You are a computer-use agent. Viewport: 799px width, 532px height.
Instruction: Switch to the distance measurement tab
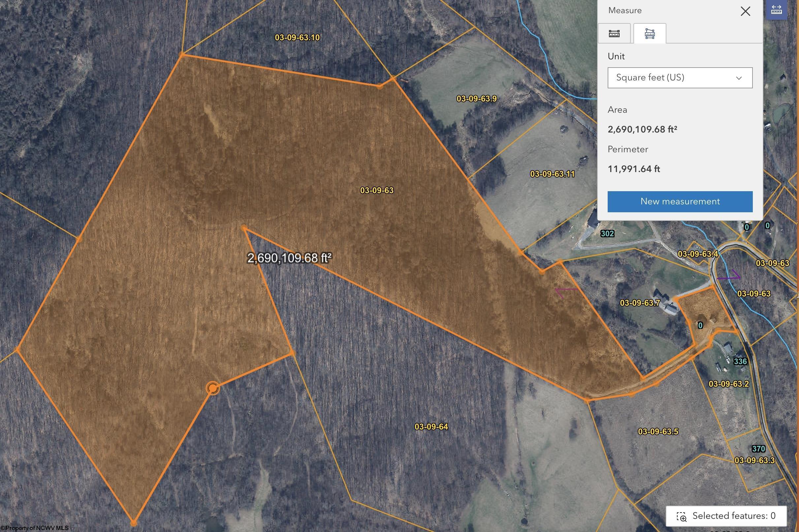[614, 34]
